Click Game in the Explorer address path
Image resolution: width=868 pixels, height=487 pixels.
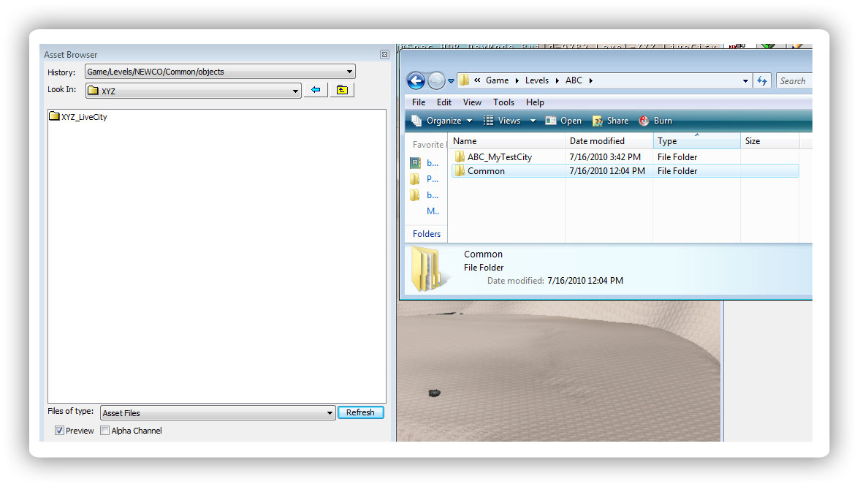point(497,80)
